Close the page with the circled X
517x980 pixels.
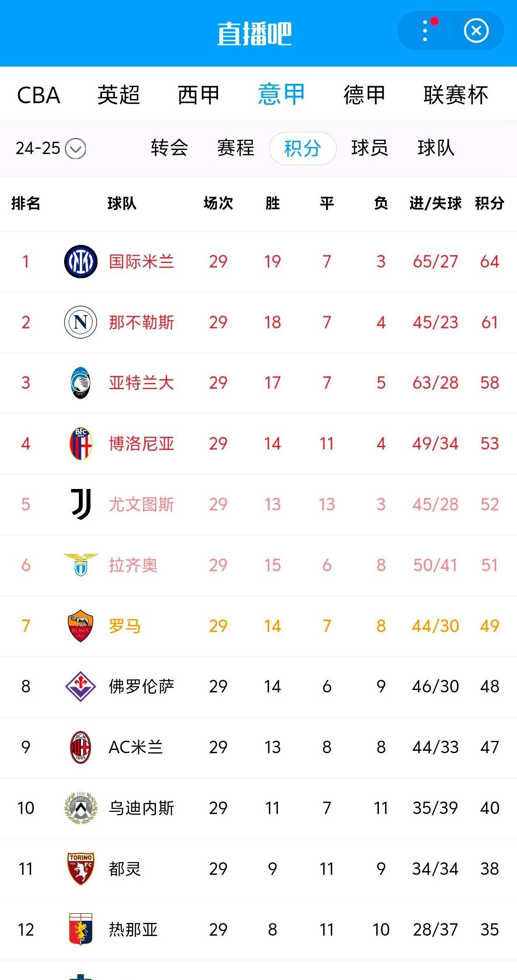(x=477, y=30)
